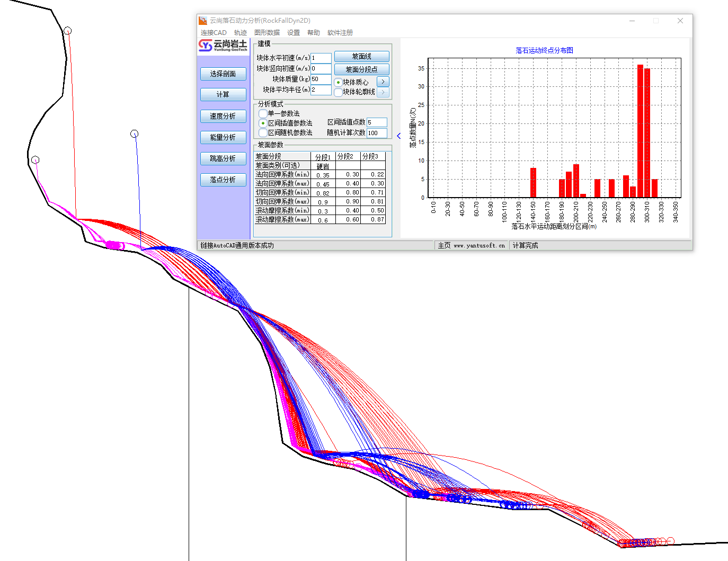Open the 图形数据 menu
Viewport: 728px width, 561px height.
[x=267, y=33]
